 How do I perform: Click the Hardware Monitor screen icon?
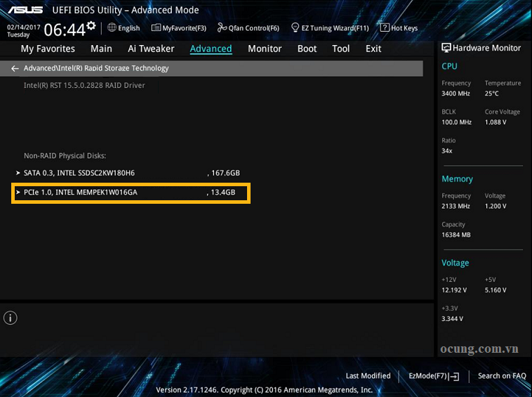(446, 48)
